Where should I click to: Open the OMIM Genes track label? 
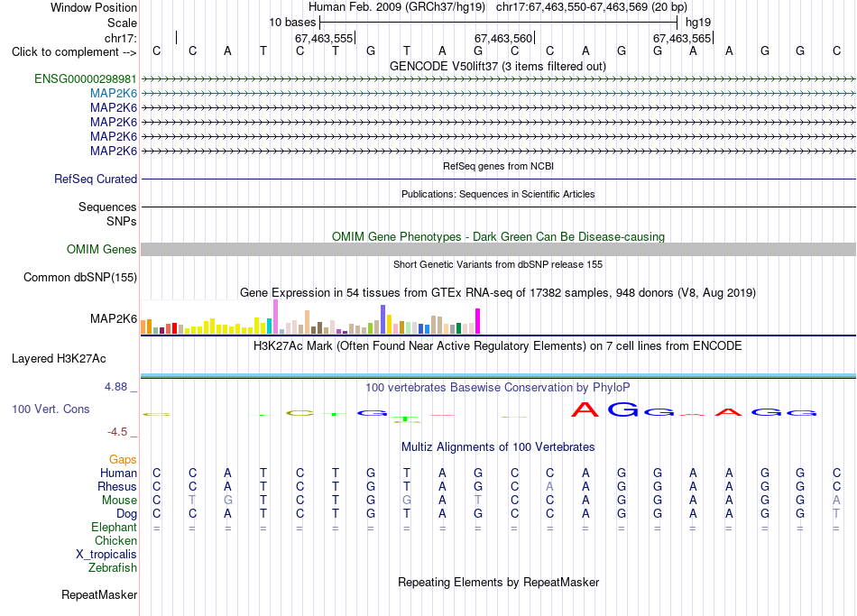tap(102, 249)
